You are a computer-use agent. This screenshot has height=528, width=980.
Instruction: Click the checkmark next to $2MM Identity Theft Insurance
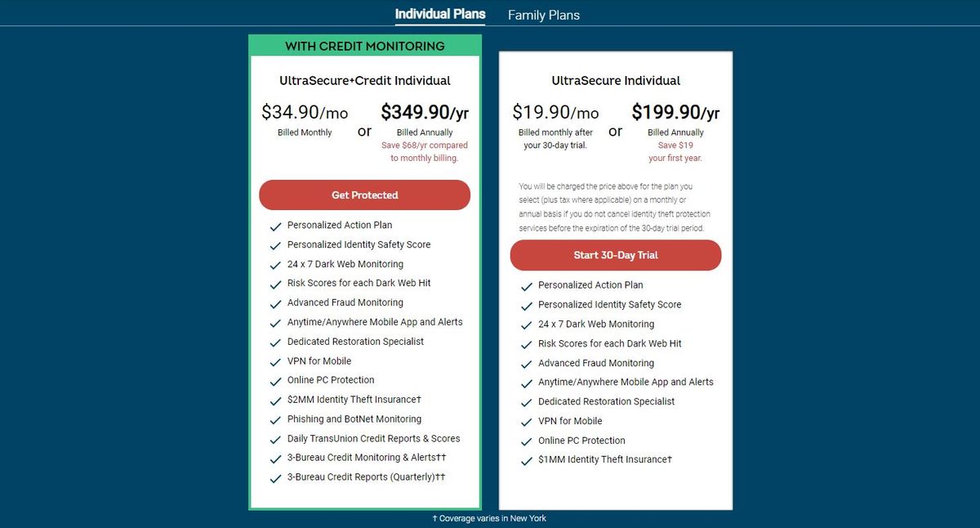(x=275, y=400)
